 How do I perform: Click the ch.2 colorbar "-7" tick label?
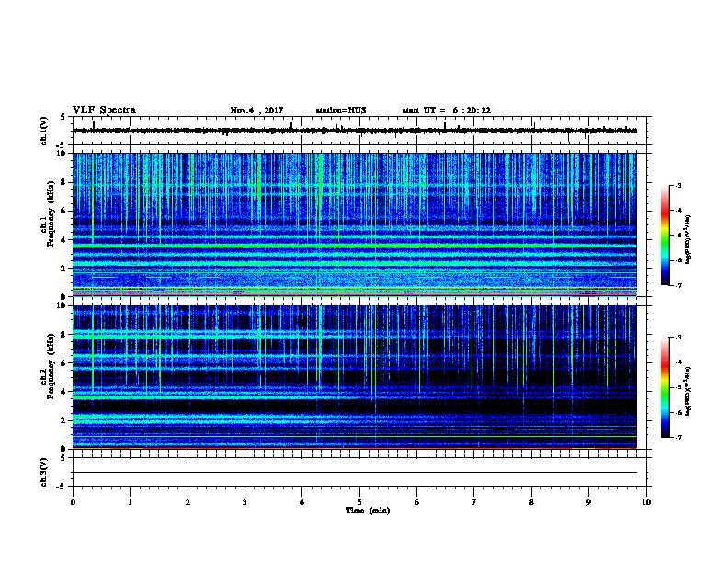(677, 438)
